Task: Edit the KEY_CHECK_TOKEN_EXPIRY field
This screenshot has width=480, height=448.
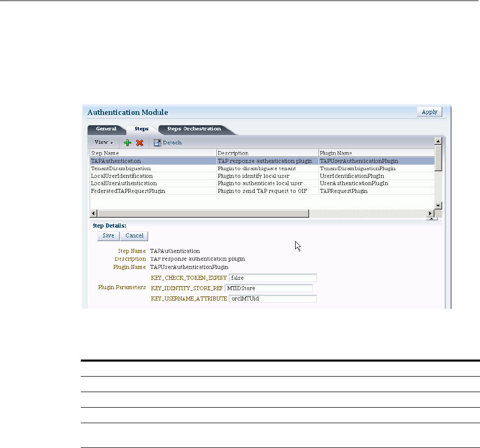Action: coord(273,278)
